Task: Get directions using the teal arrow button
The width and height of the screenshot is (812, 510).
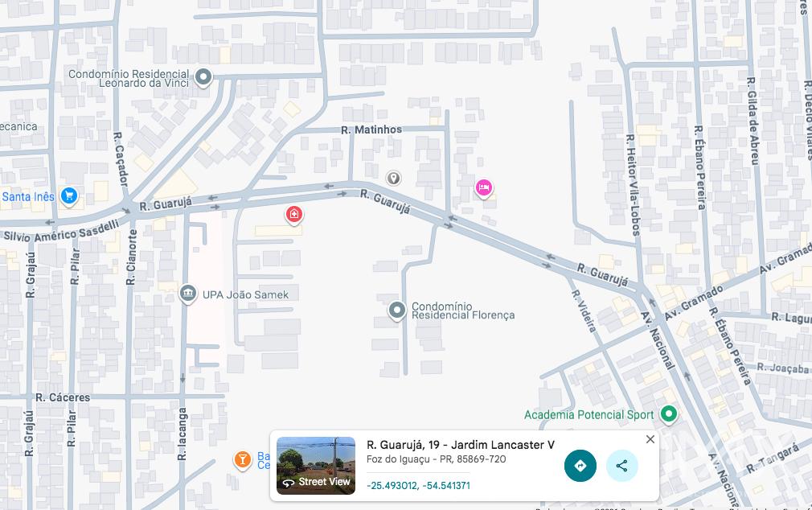Action: coord(580,466)
